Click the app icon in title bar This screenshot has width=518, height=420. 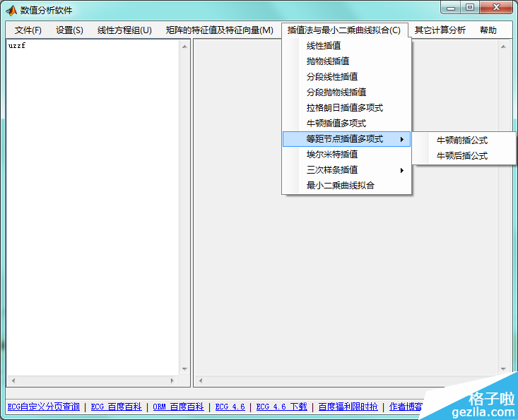point(11,10)
